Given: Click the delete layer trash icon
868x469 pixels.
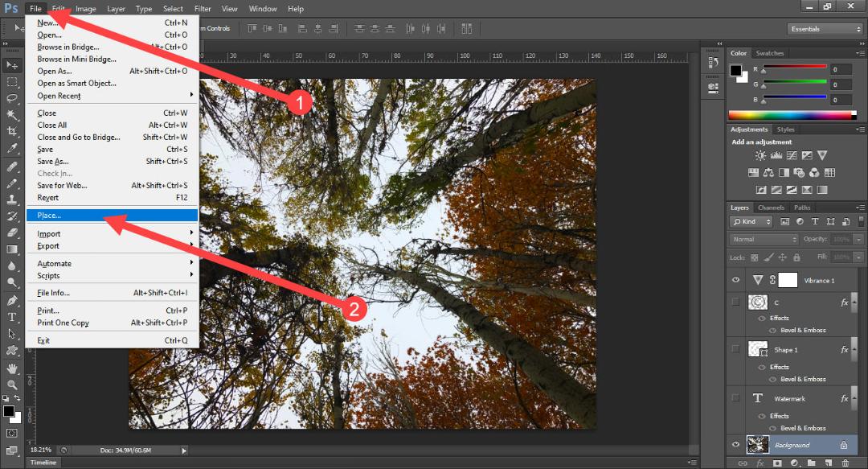Looking at the screenshot, I should click(845, 463).
